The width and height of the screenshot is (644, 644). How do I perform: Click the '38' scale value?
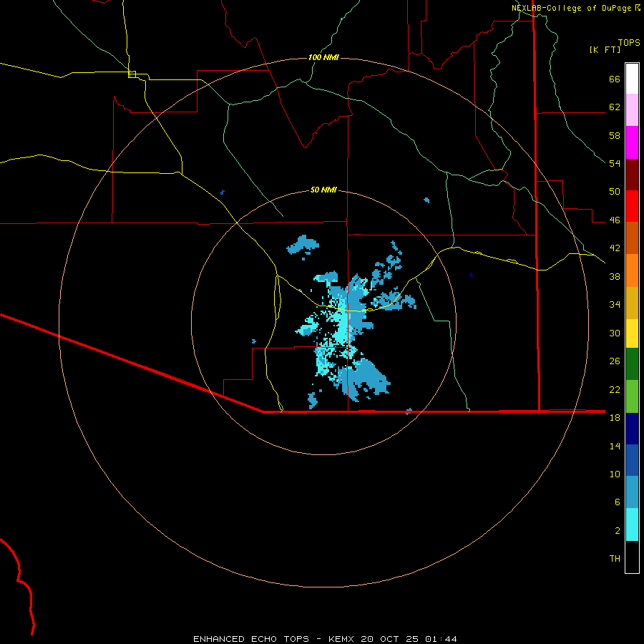click(x=615, y=276)
